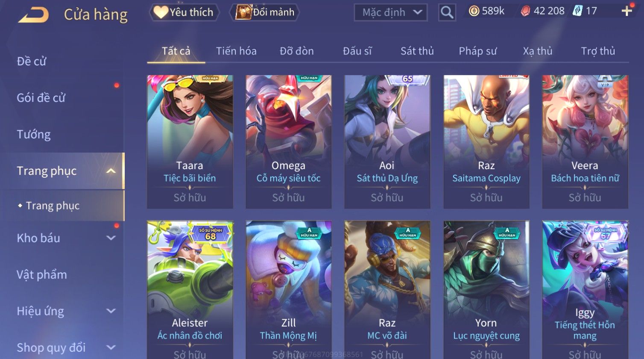Click the gold coin icon showing 589k
The height and width of the screenshot is (359, 644).
coord(474,11)
